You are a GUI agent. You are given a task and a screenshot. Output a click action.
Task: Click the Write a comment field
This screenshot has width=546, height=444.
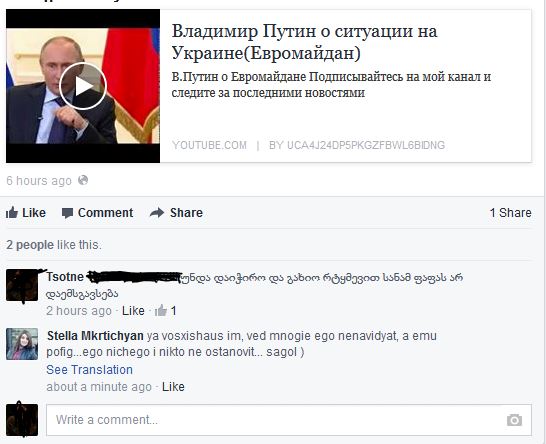click(x=289, y=420)
